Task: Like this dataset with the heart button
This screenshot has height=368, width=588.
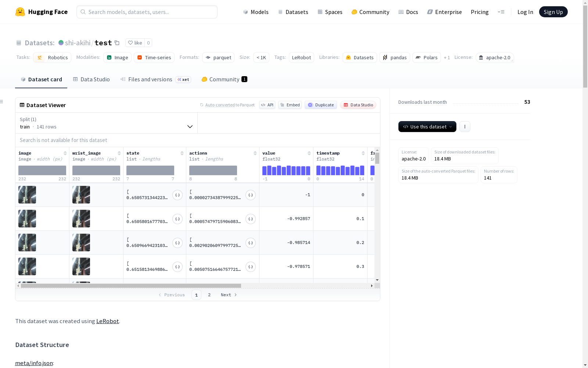Action: click(135, 43)
